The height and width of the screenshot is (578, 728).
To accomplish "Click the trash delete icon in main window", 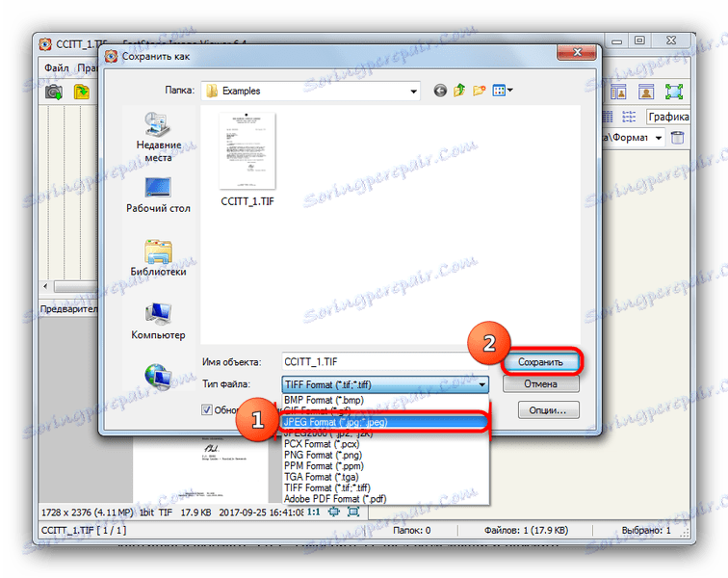I will pyautogui.click(x=677, y=138).
